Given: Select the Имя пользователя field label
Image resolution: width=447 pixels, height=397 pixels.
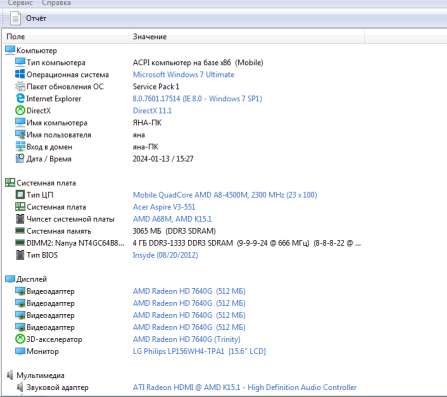Looking at the screenshot, I should pyautogui.click(x=59, y=135).
